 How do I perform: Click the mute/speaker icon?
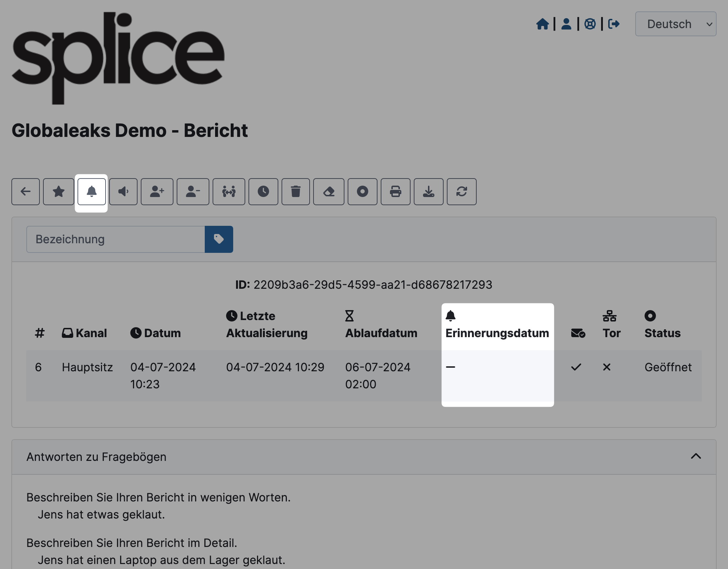[x=124, y=191]
